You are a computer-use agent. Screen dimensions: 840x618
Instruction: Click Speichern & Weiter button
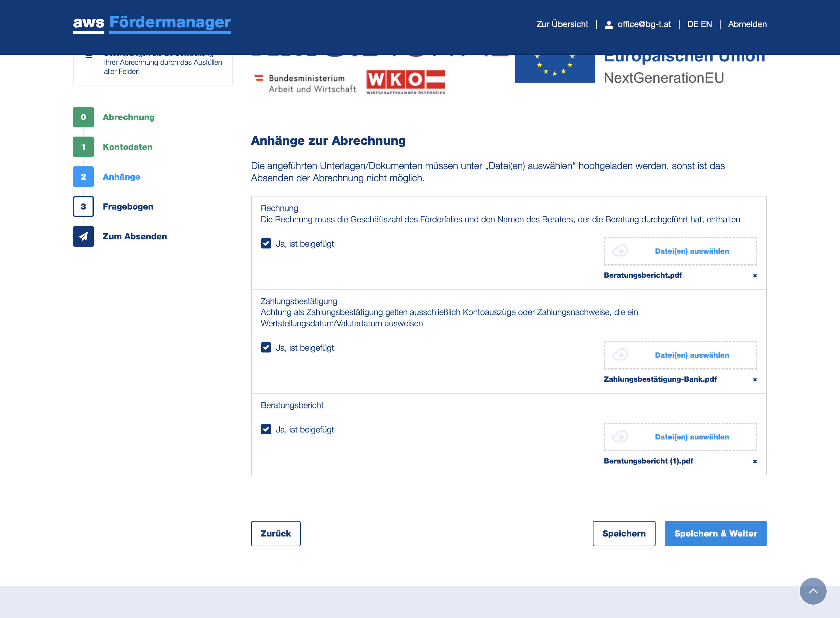pos(715,533)
